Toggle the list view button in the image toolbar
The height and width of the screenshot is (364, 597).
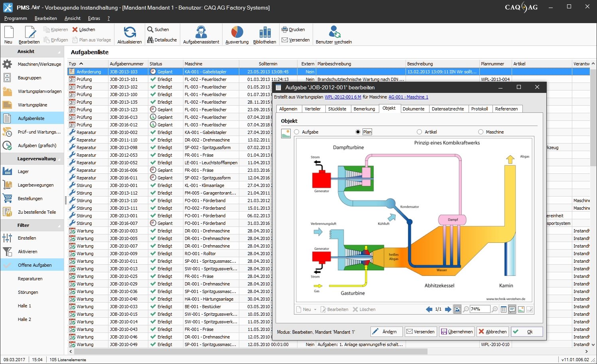pos(503,309)
